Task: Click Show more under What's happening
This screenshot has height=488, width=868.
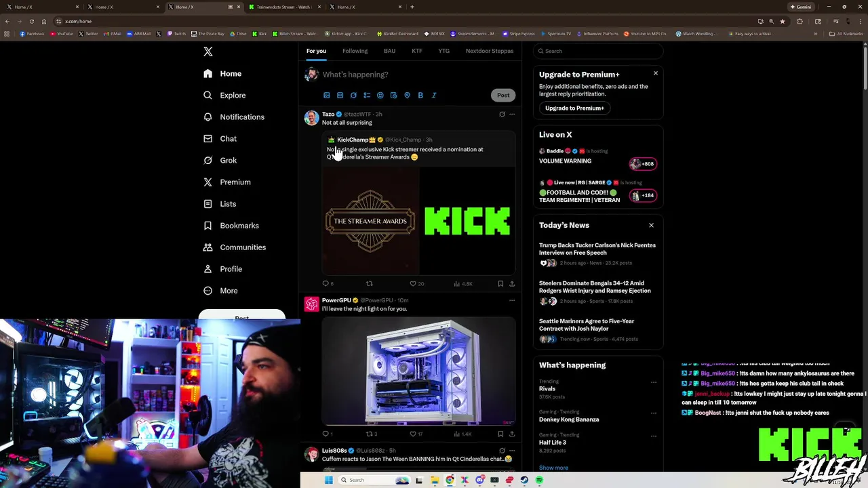Action: pyautogui.click(x=553, y=468)
